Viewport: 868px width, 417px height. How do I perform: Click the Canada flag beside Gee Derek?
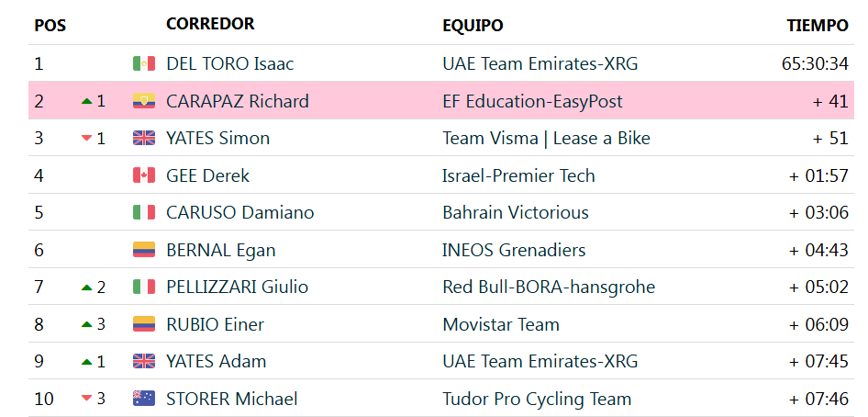click(144, 175)
